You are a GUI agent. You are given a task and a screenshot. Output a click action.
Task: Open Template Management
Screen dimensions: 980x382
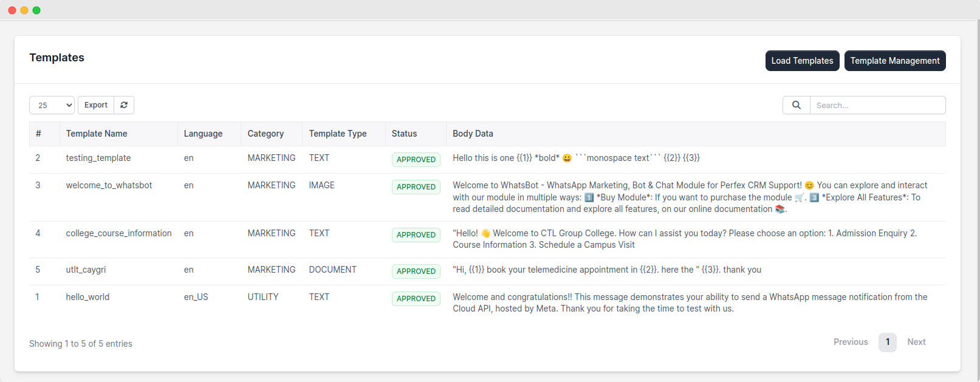(894, 61)
